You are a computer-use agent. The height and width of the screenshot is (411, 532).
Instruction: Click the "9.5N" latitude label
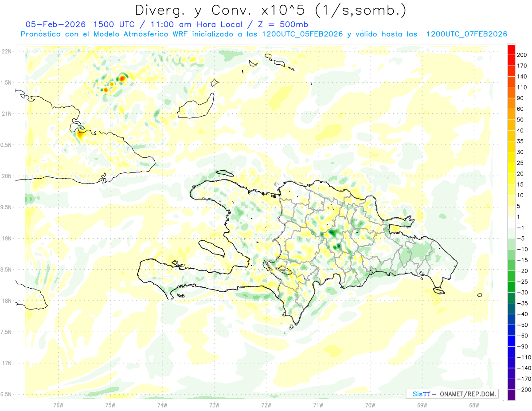coord(7,207)
